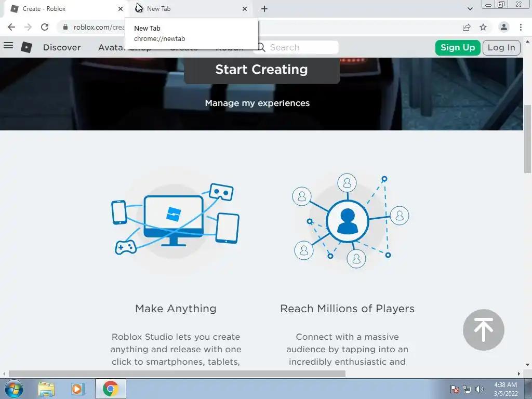Image resolution: width=532 pixels, height=399 pixels.
Task: Bookmark this page with the star icon
Action: coord(483,27)
